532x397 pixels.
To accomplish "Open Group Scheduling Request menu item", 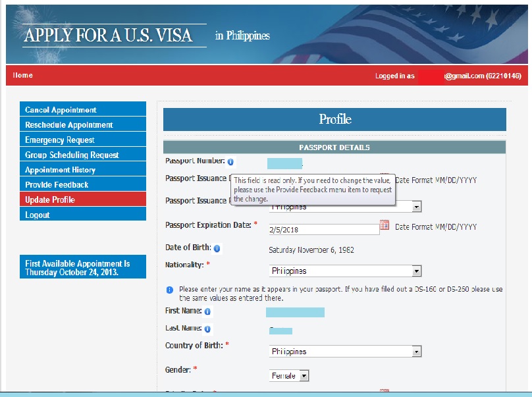I will (x=83, y=154).
